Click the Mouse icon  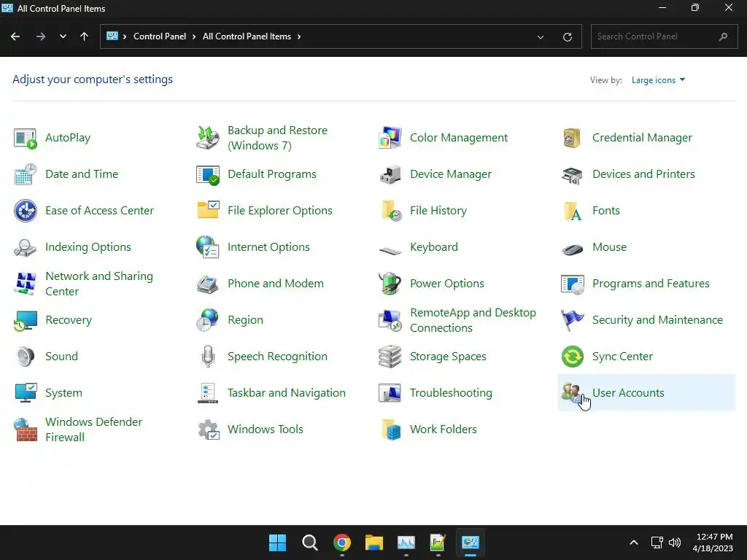pyautogui.click(x=572, y=249)
